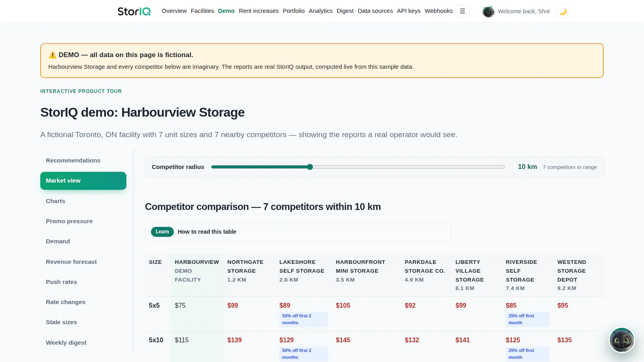Click Lakeshore 5x10 50% off promo badge
The height and width of the screenshot is (362, 644).
303,354
